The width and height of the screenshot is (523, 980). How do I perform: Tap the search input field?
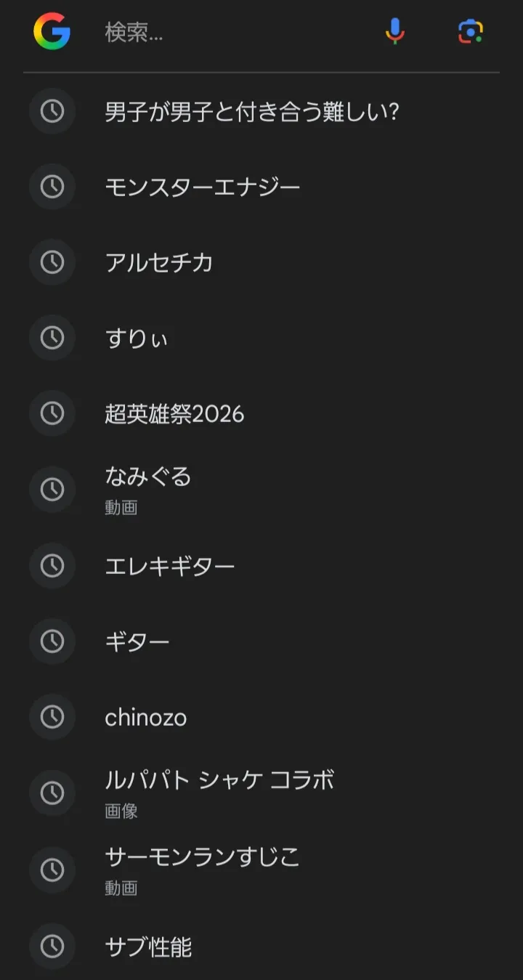coord(232,33)
